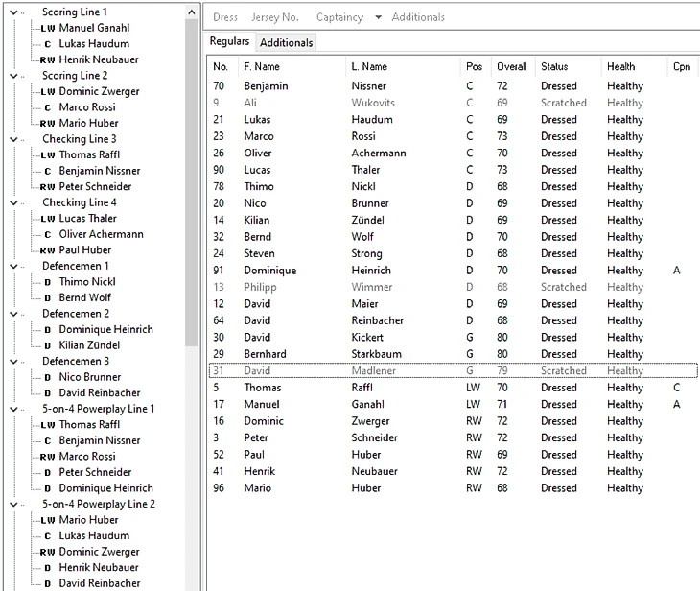Click the Jersey No. toolbar button
This screenshot has height=591, width=700.
(275, 17)
